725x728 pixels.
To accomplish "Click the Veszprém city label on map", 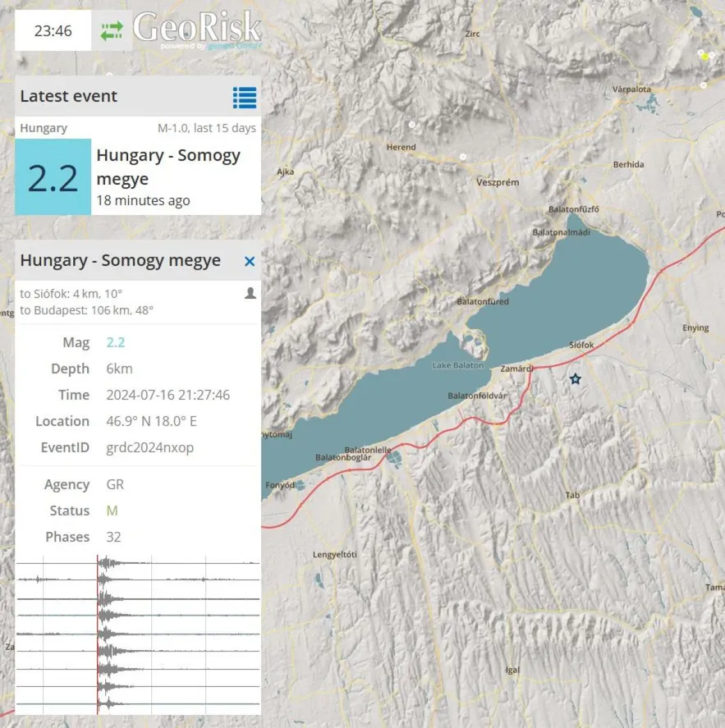I will tap(498, 182).
